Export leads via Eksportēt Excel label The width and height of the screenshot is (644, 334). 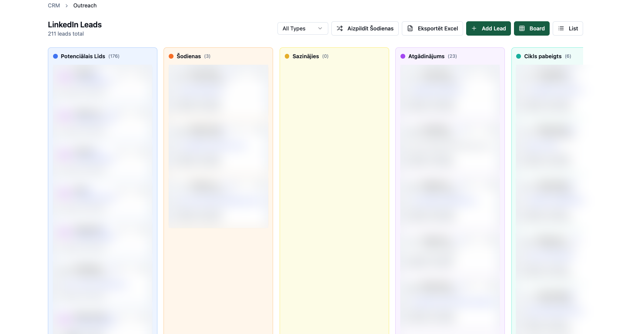click(x=438, y=28)
